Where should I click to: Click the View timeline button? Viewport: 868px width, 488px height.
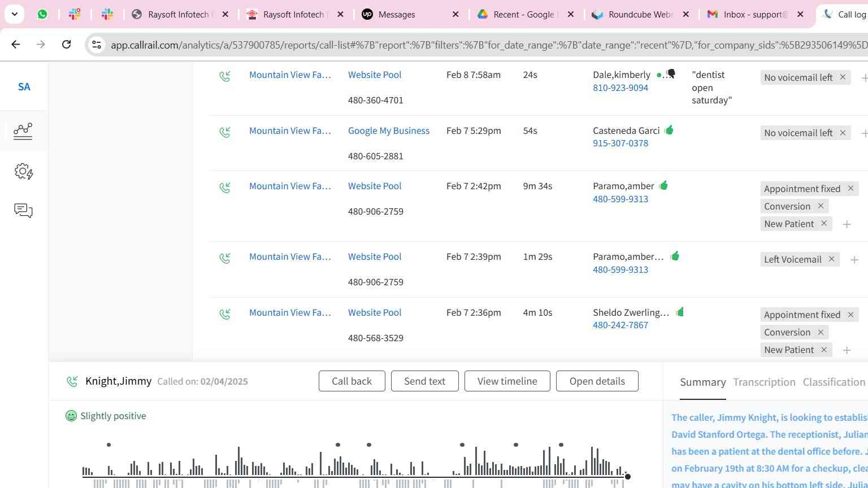[507, 381]
